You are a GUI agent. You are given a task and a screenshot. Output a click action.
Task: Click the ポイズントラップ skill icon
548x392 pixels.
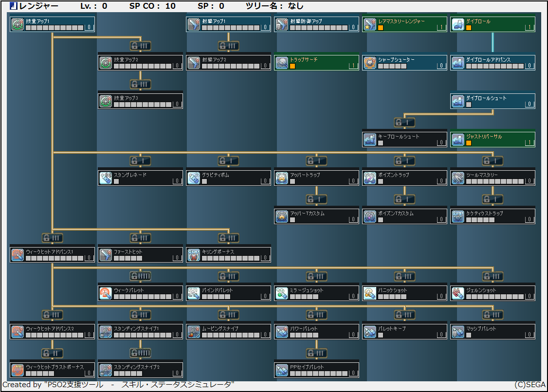370,178
